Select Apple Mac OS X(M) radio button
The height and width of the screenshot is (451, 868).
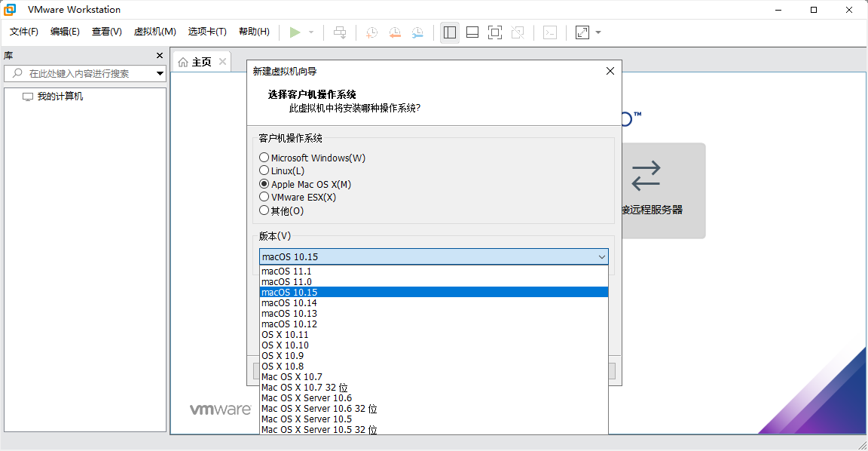coord(264,184)
